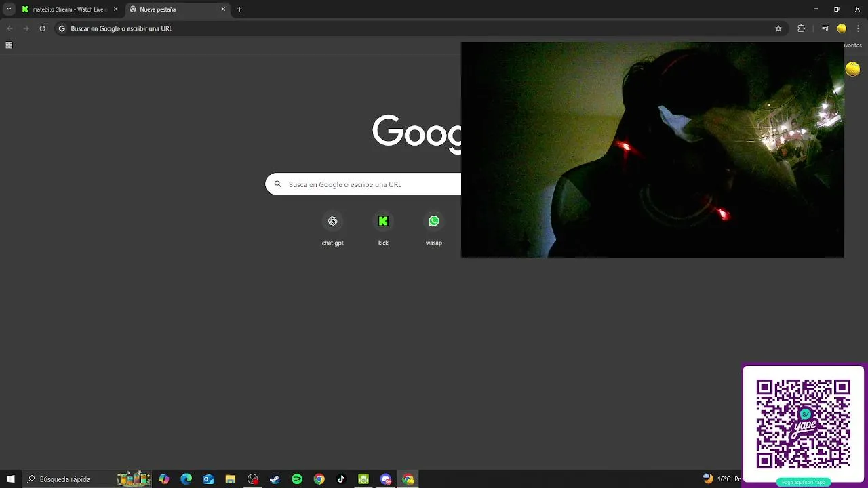Select the Nueva pestaña tab

point(178,9)
